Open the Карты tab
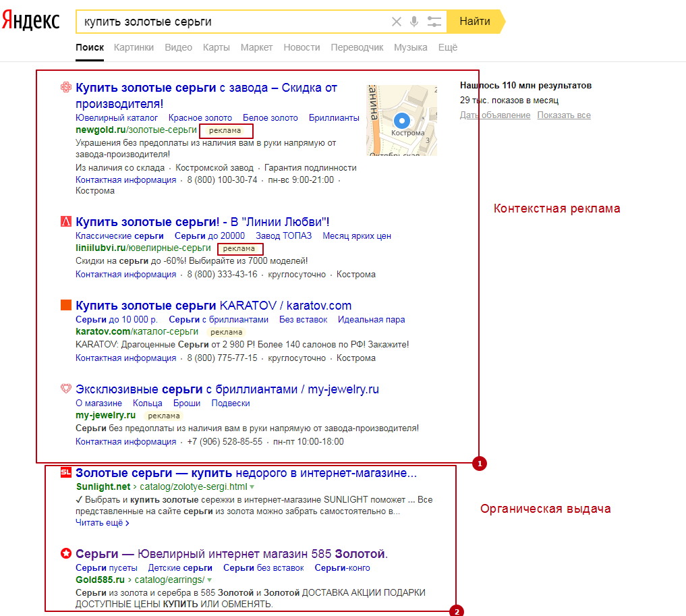Viewport: 686px width, 616px height. pyautogui.click(x=216, y=47)
